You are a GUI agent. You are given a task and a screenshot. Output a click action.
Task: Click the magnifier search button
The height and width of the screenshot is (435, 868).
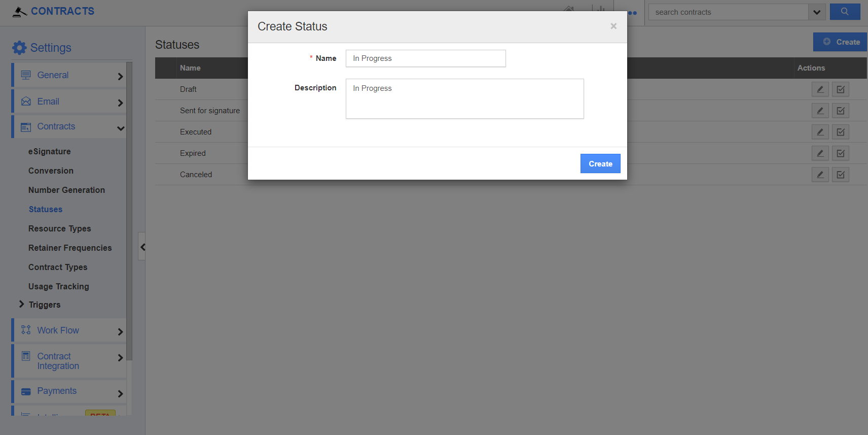845,12
